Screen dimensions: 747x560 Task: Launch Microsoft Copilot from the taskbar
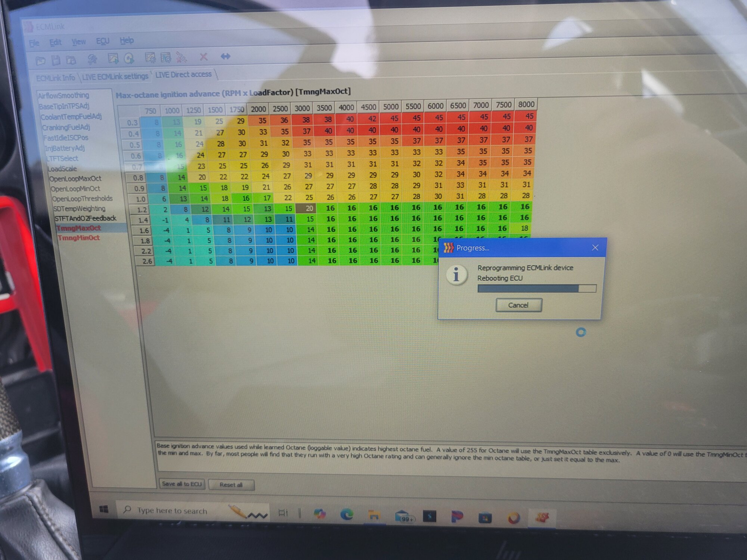319,514
